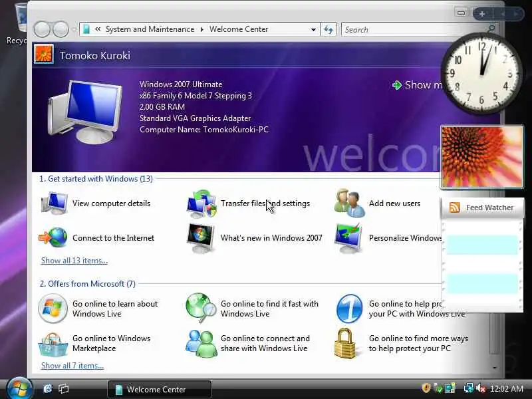
Task: Expand the System and Maintenance breadcrumb arrow
Action: click(x=202, y=29)
